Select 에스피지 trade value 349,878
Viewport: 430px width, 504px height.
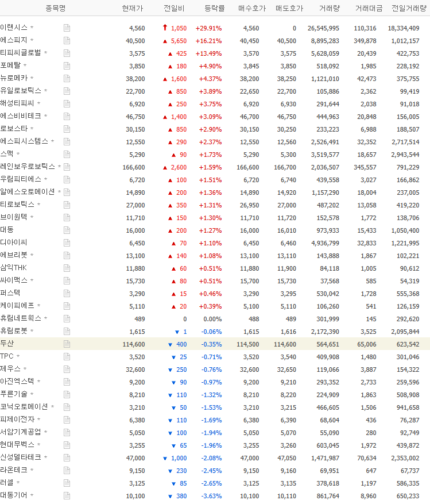tap(365, 41)
